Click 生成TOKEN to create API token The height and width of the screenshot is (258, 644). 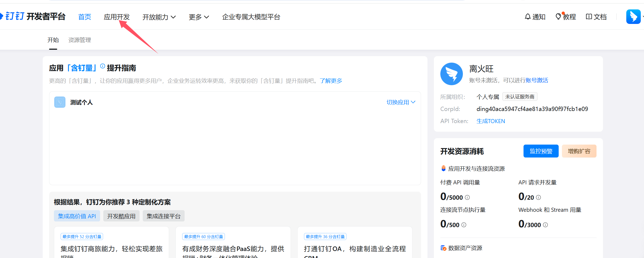pos(491,121)
